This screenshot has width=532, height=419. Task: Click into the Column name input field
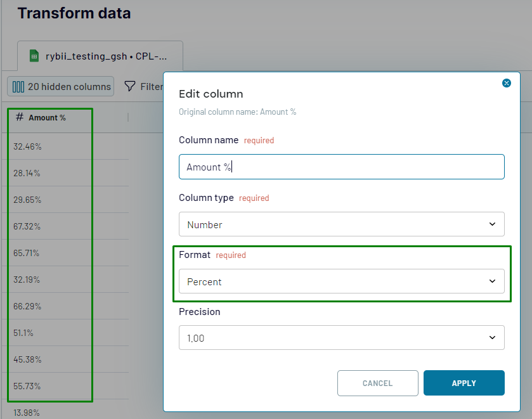pyautogui.click(x=341, y=167)
